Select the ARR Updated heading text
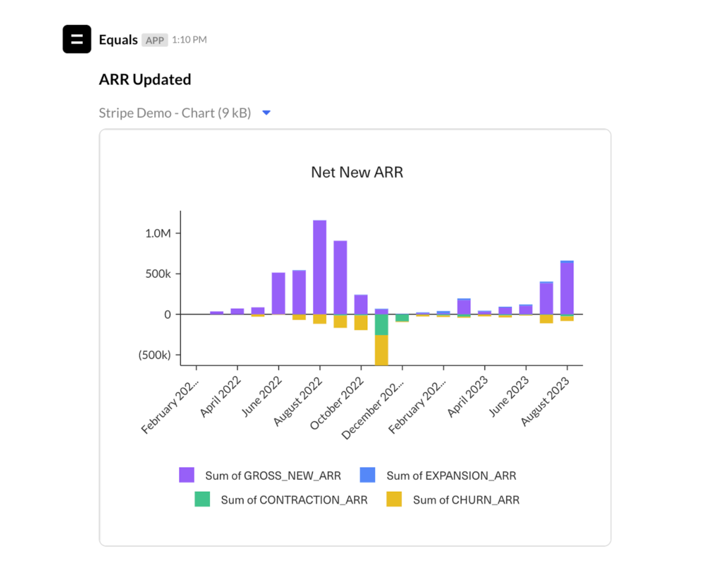Screen dimensions: 728x587 (x=145, y=79)
